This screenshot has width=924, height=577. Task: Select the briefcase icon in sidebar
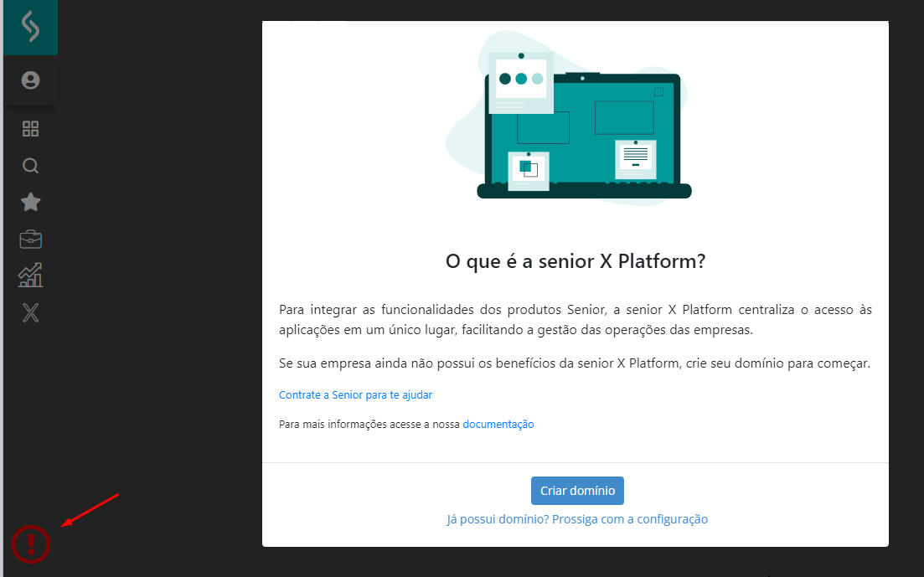pos(31,240)
